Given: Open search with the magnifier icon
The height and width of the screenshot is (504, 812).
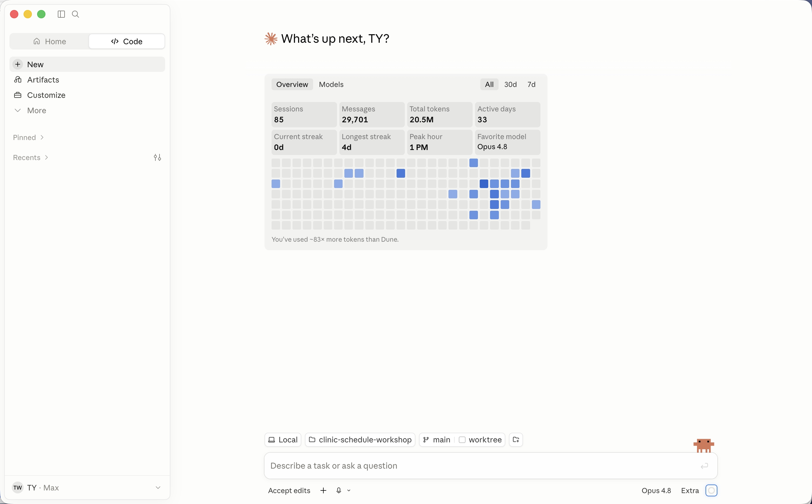Looking at the screenshot, I should tap(76, 14).
